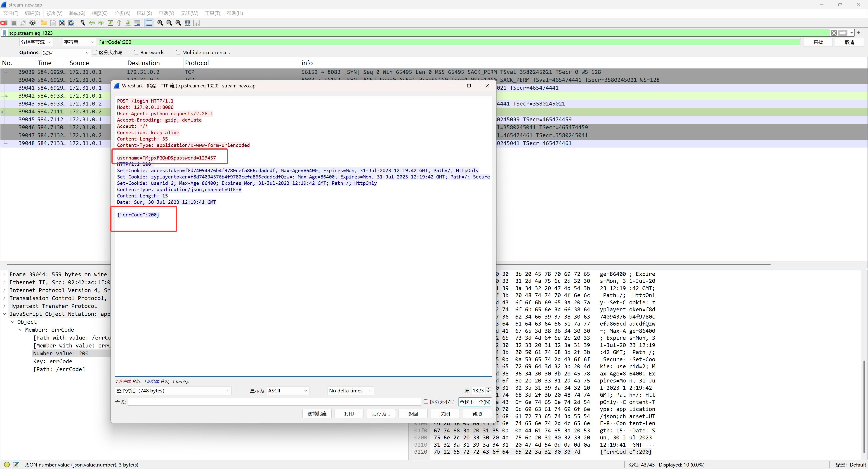
Task: Expand Hypertext Transfer Protocol tree node
Action: point(4,306)
